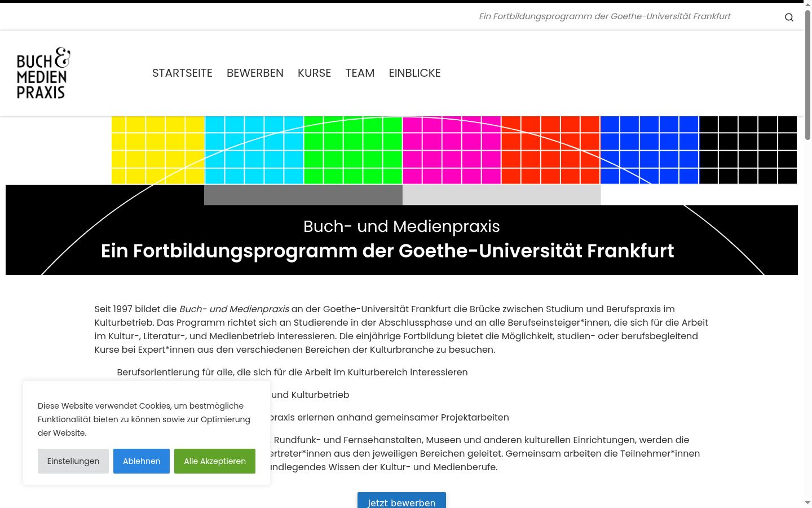Screen dimensions: 812x508
Task: Click the top tagline 'Ein Fortbildungsprogramm der Goethe-Universität Frankfurt'
Action: coord(604,16)
